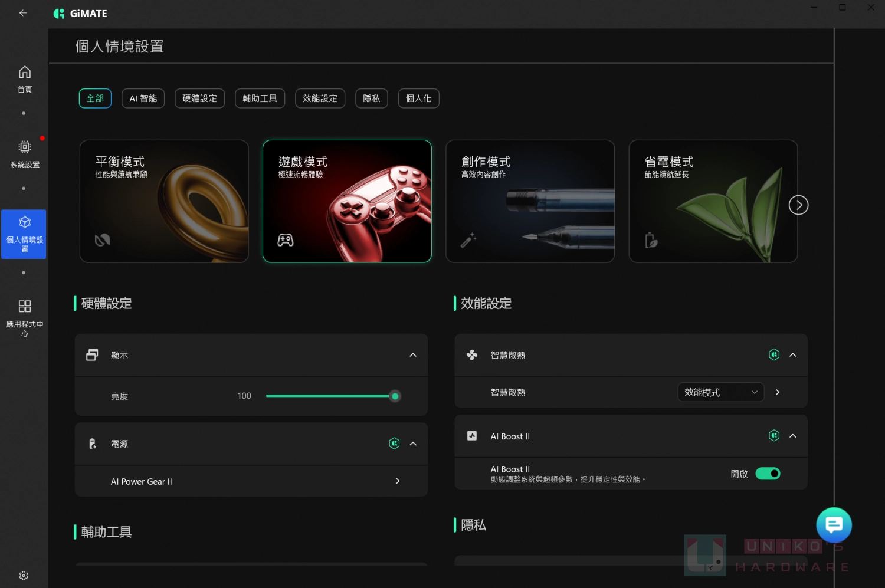Open 智慧散熱 details arrow
Viewport: 885px width, 588px height.
tap(778, 392)
